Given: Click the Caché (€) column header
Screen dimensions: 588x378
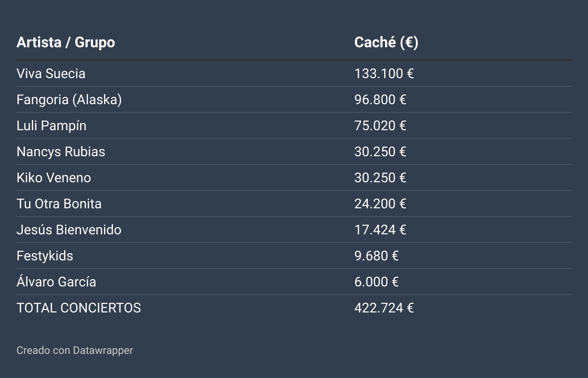Looking at the screenshot, I should pyautogui.click(x=386, y=42).
